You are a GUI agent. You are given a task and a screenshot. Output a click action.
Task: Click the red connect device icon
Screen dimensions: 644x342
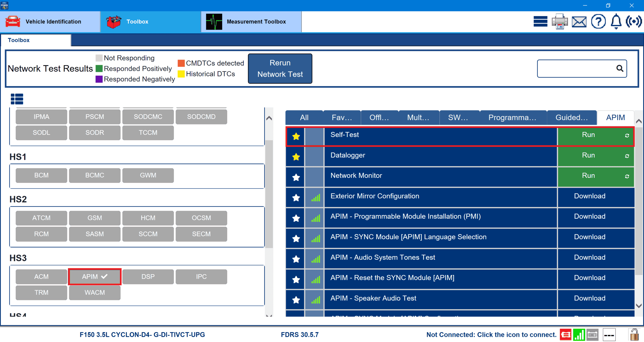point(566,334)
